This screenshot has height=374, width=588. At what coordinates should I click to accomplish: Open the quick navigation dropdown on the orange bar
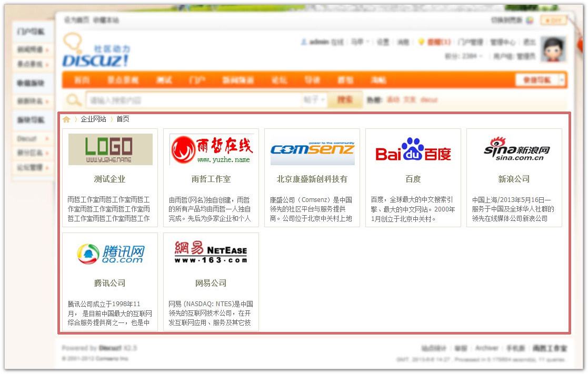point(540,80)
